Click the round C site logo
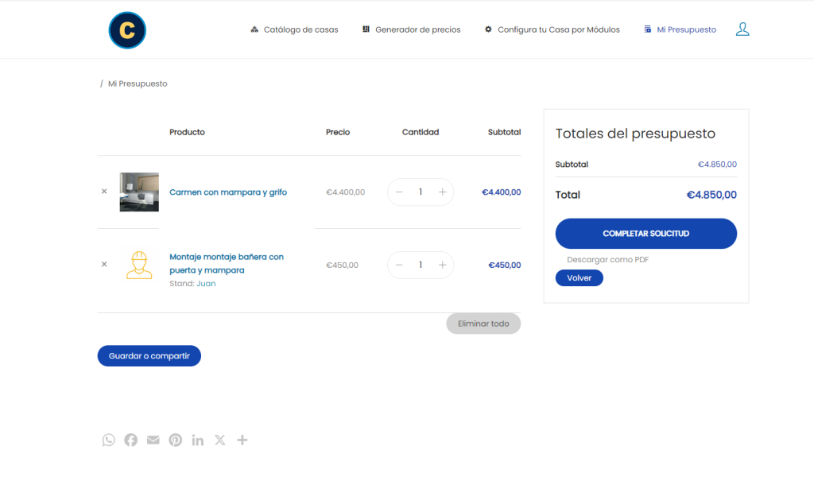Image resolution: width=814 pixels, height=504 pixels. coord(127,30)
